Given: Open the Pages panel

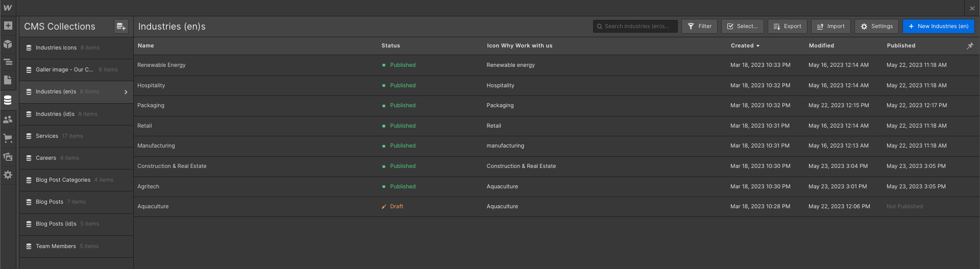Looking at the screenshot, I should pos(8,80).
